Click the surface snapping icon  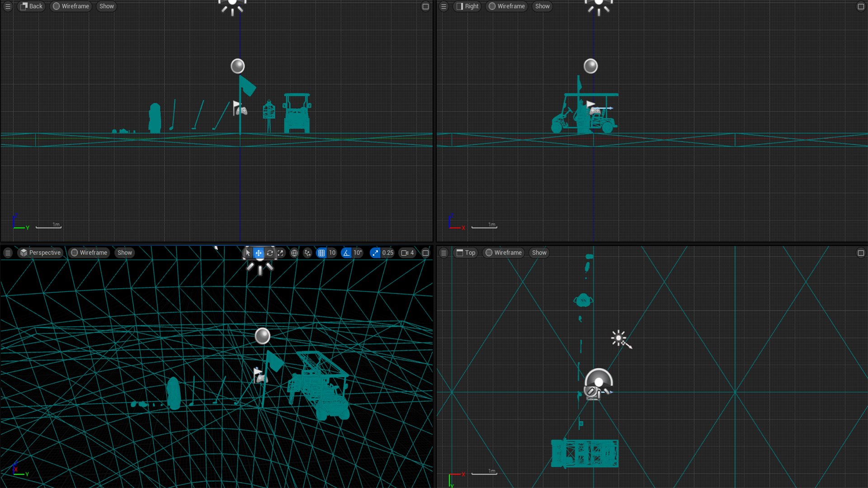click(307, 253)
